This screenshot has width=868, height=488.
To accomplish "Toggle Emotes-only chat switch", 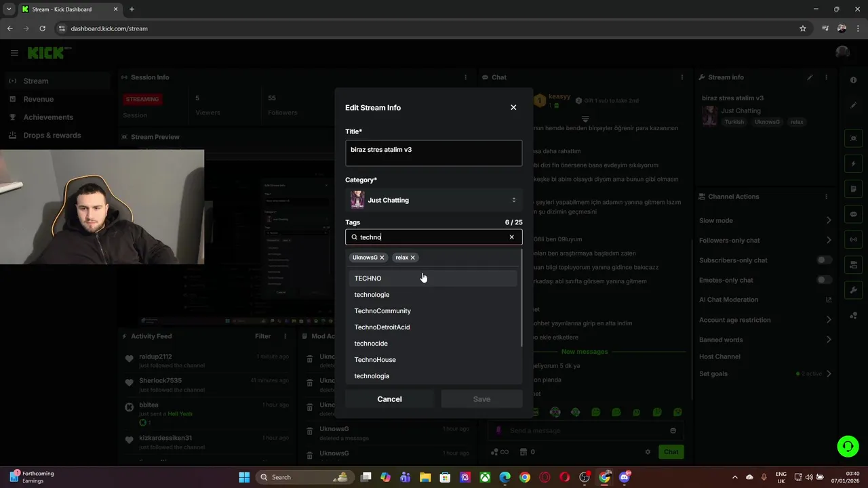I will pos(824,280).
